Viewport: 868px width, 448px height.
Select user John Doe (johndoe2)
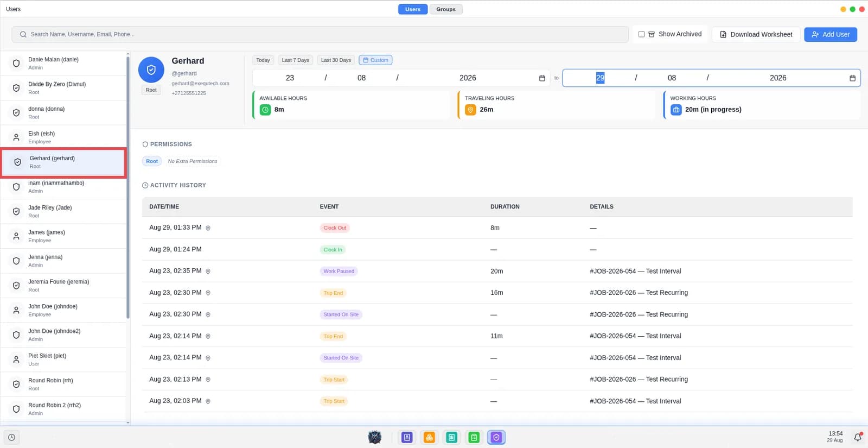pyautogui.click(x=63, y=335)
